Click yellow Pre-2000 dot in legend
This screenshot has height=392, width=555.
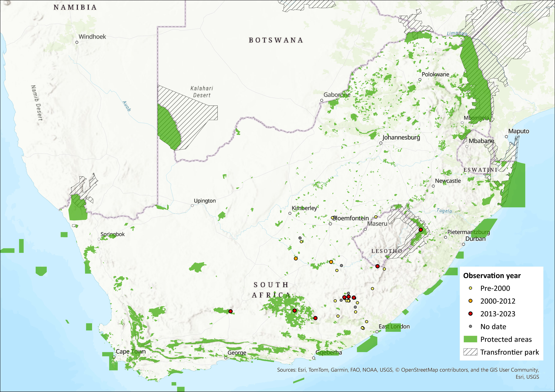[x=470, y=288]
